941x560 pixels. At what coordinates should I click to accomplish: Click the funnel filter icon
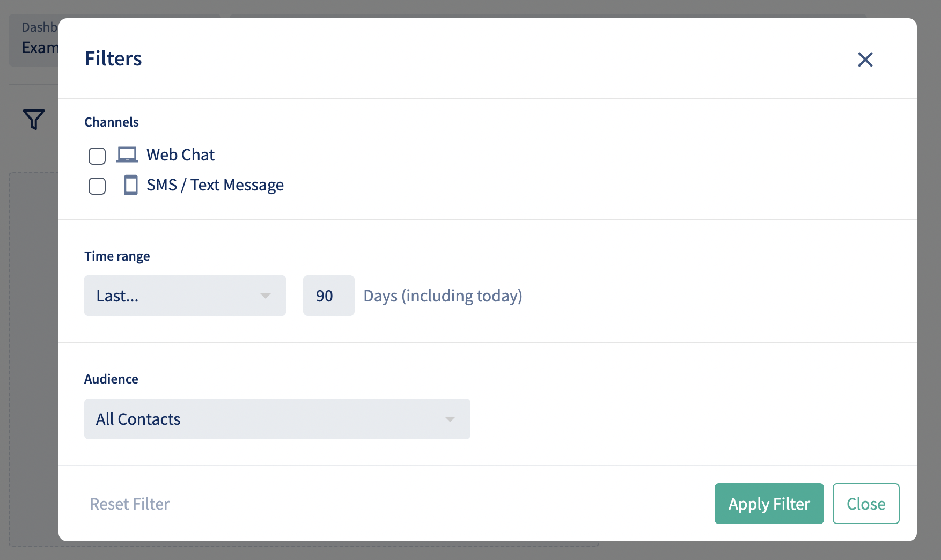click(33, 119)
